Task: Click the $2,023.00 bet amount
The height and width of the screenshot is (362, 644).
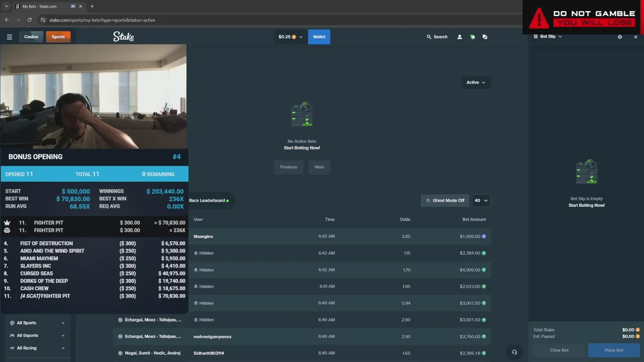Action: point(470,287)
